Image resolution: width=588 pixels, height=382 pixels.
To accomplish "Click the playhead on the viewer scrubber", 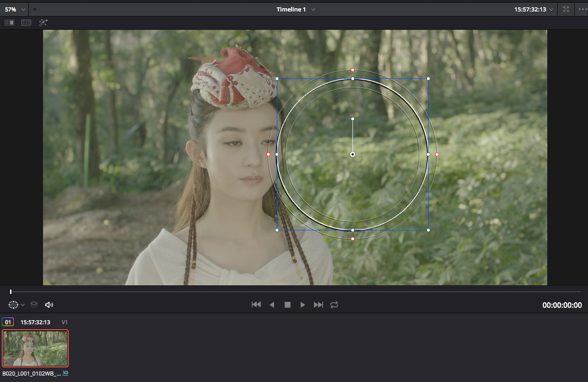I will pos(11,292).
